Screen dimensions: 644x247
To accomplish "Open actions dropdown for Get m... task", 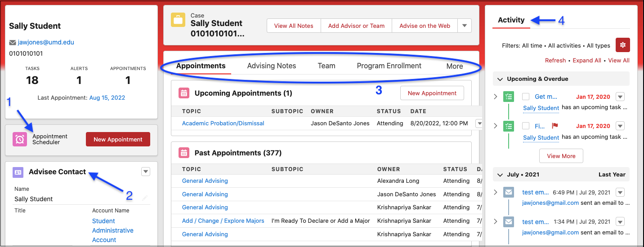I will pyautogui.click(x=620, y=97).
